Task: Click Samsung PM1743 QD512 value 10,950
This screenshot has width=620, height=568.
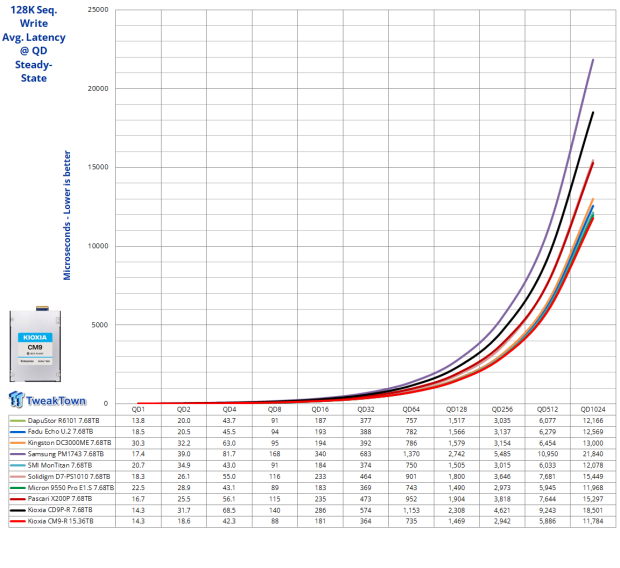Action: pyautogui.click(x=548, y=454)
